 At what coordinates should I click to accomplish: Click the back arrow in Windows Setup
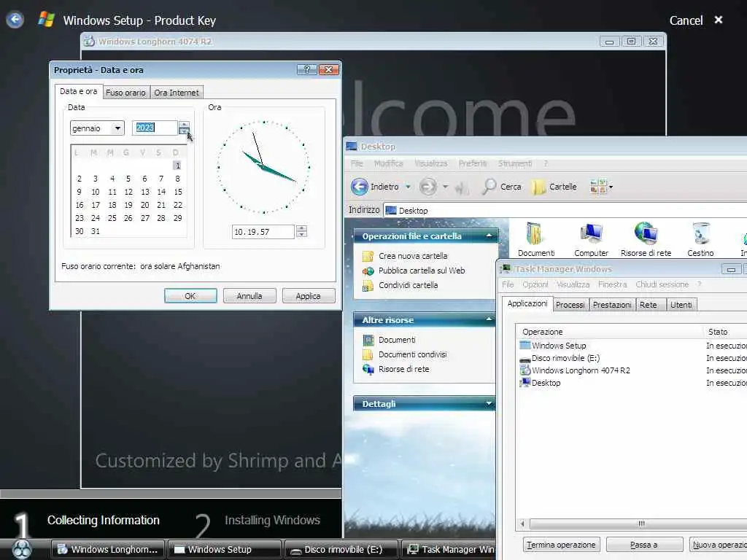[x=15, y=20]
